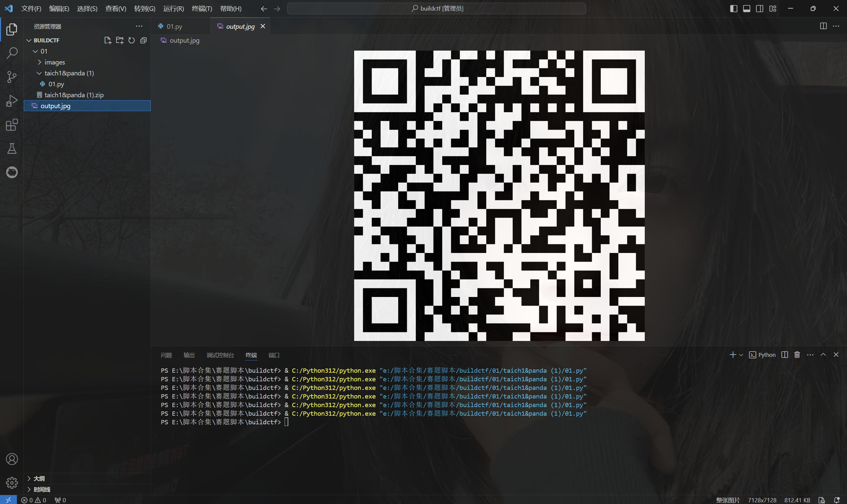Open 01.py file in Explorer tree
This screenshot has height=504, width=847.
tap(87, 84)
